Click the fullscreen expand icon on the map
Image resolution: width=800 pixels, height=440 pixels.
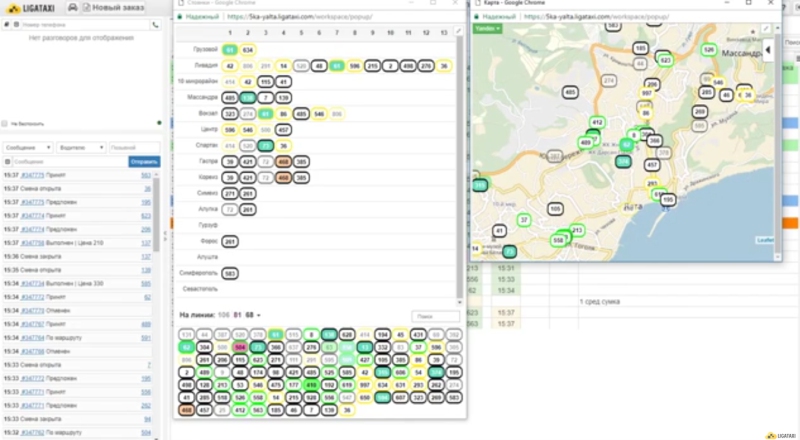point(766,29)
